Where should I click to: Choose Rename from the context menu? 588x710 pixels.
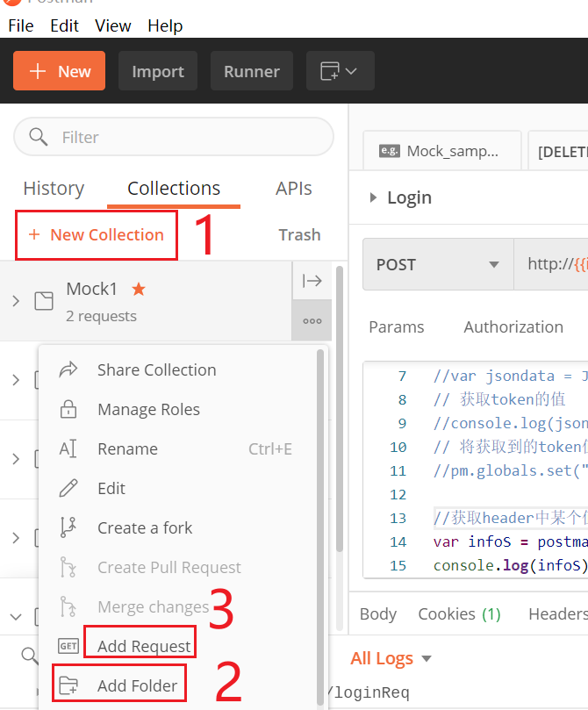point(127,448)
